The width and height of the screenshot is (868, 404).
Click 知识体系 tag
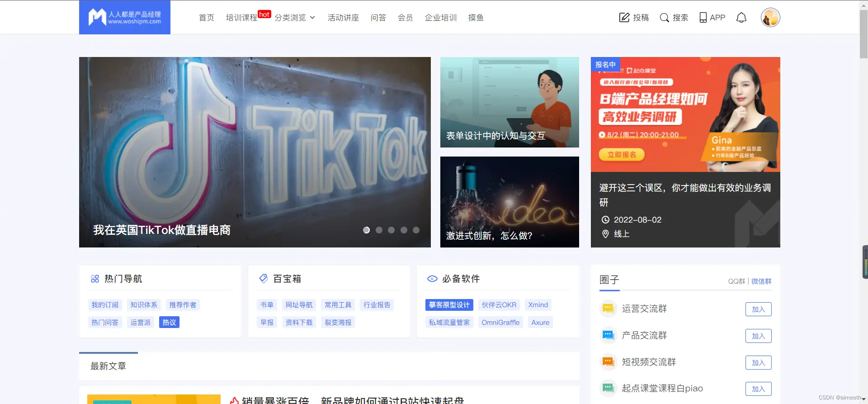144,305
